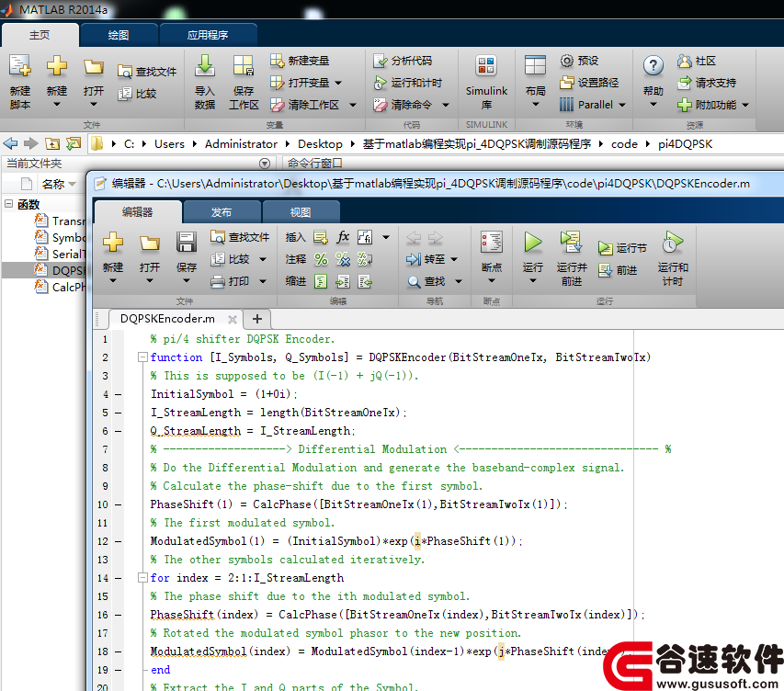Screen dimensions: 784x691
Task: Click New Variable icon
Action: (x=277, y=61)
